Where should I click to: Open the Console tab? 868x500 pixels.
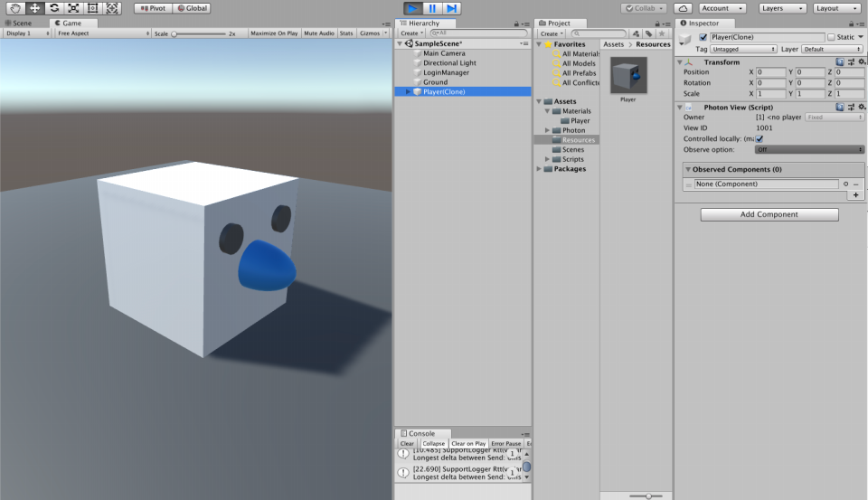click(422, 433)
